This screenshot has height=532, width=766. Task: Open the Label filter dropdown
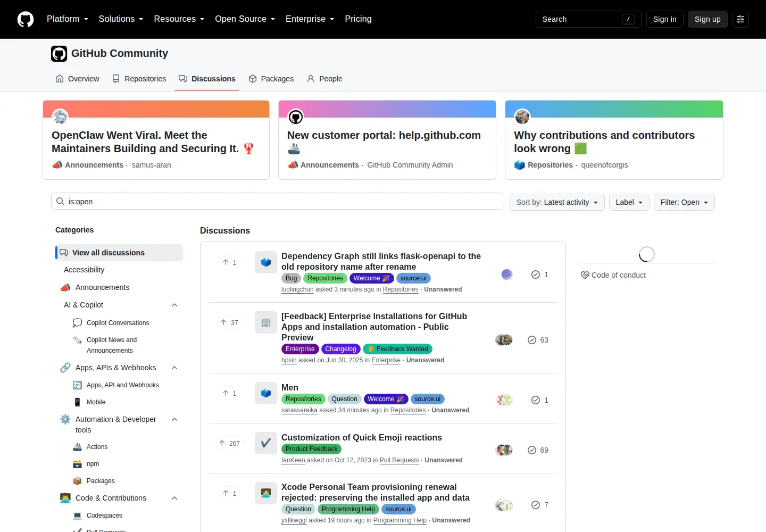[629, 202]
